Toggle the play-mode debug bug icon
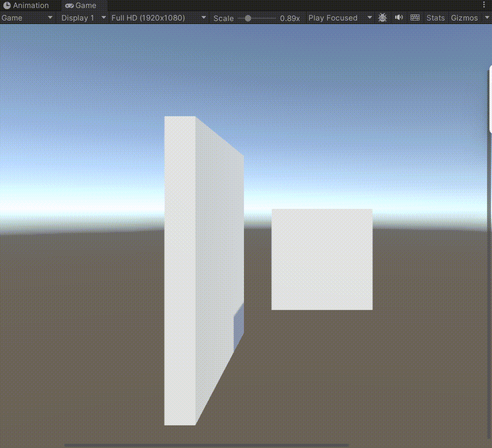Screen dimensions: 492x448 tap(382, 17)
